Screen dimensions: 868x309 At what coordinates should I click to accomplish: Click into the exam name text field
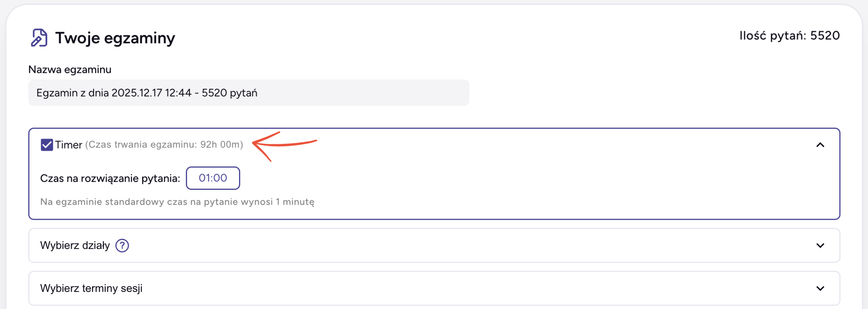click(x=249, y=93)
